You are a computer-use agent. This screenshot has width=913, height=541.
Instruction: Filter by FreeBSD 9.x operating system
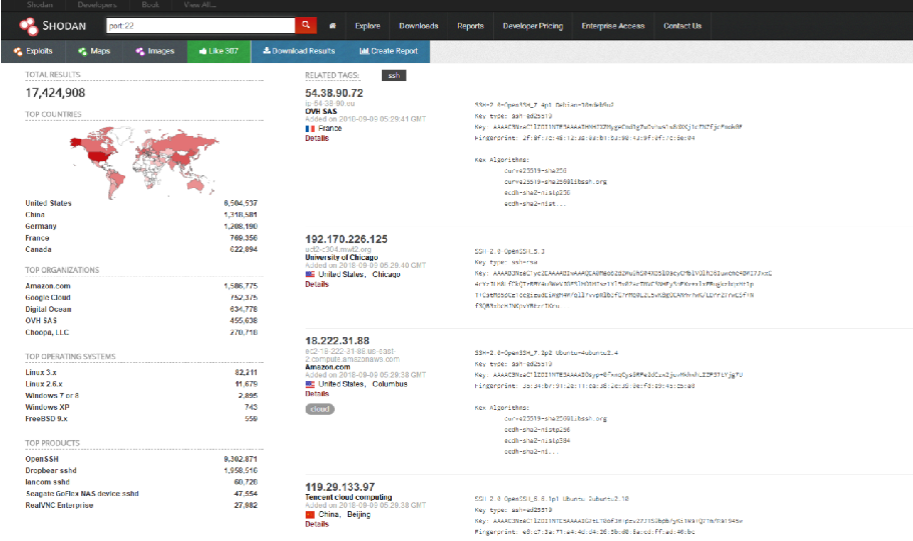[x=47, y=419]
